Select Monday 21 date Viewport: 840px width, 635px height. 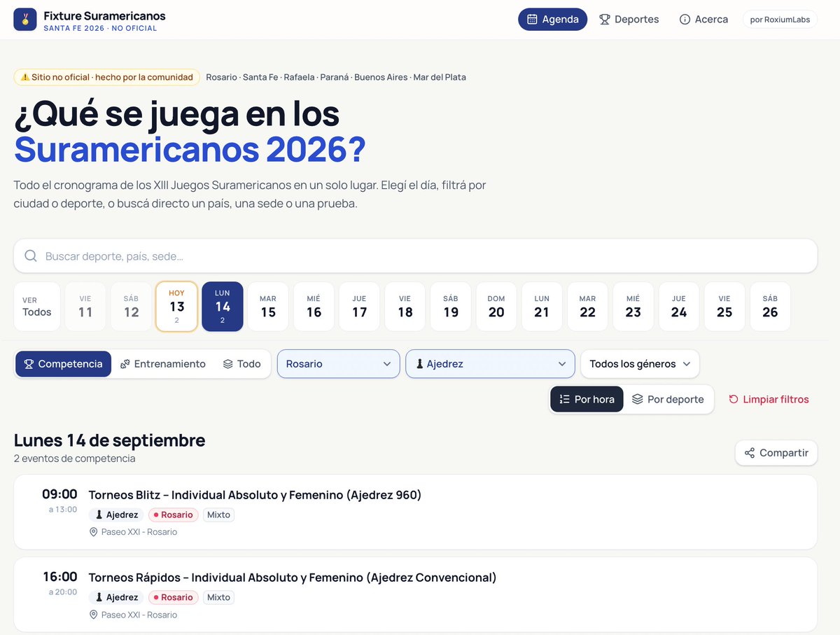click(x=542, y=307)
